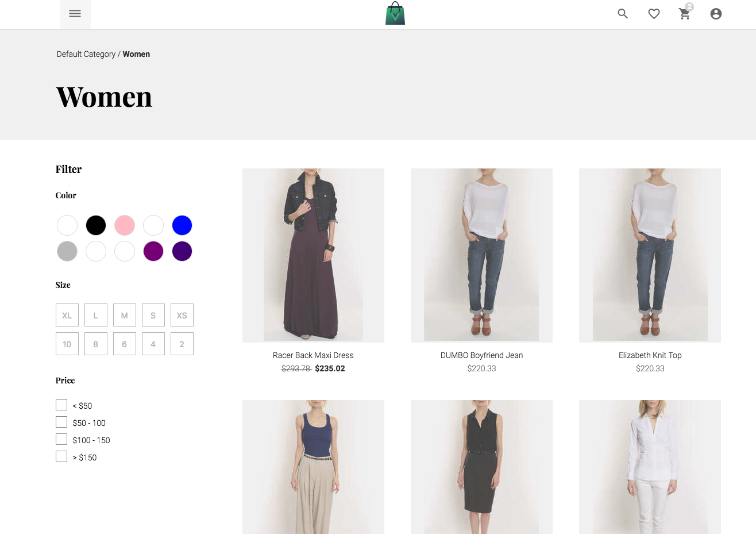The width and height of the screenshot is (756, 534).
Task: Click the crossed-out $293.78 price
Action: pyautogui.click(x=296, y=368)
